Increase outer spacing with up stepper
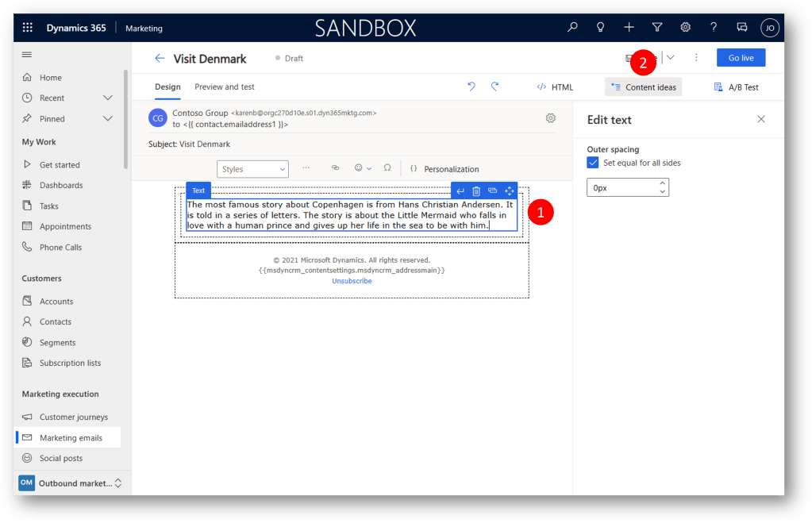This screenshot has width=812, height=523. 662,183
